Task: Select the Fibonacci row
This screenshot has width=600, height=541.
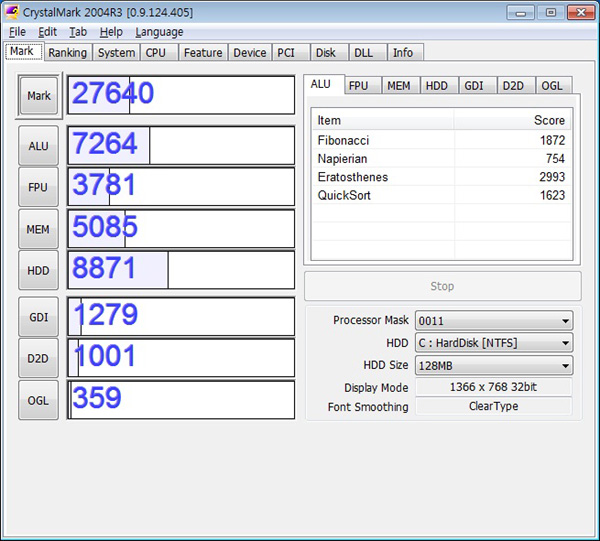Action: tap(442, 140)
